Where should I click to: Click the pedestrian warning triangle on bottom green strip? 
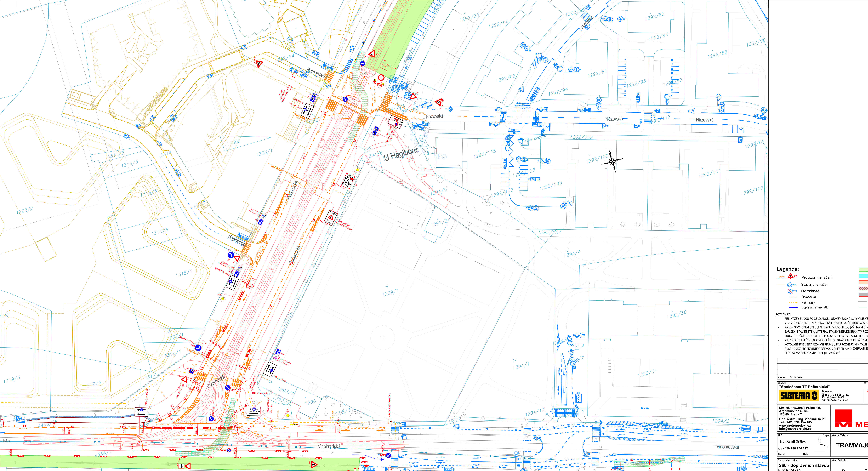pos(313,465)
